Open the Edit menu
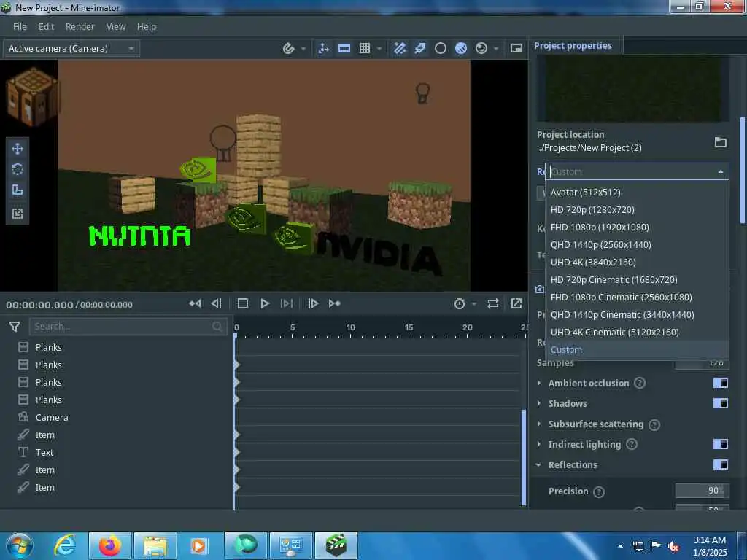Viewport: 747px width, 560px height. click(x=46, y=27)
